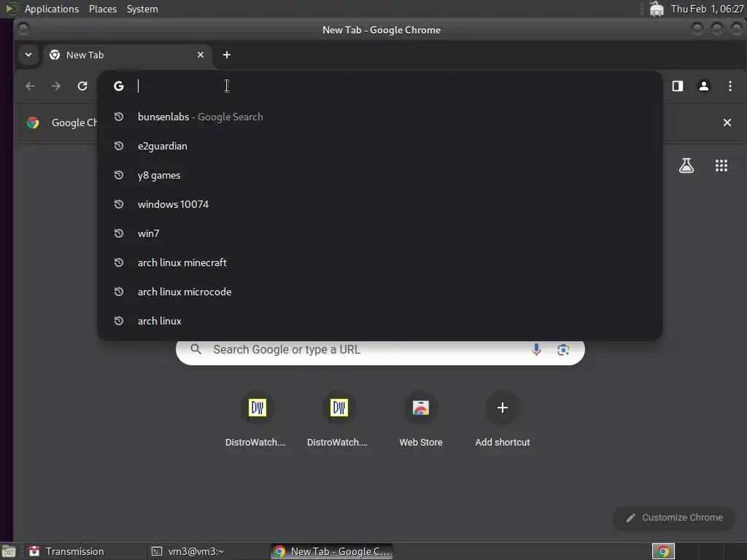Click the show desktop taskbar icon
This screenshot has height=560, width=747.
(9, 551)
